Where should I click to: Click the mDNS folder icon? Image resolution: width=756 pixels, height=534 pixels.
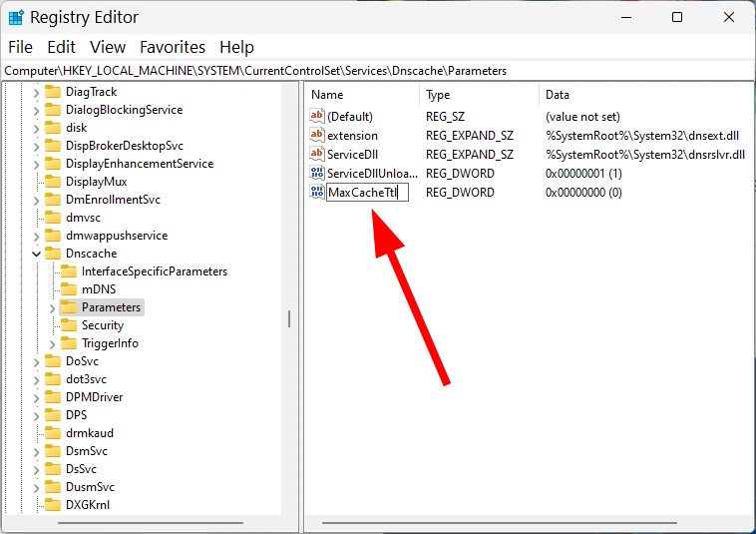coord(69,289)
